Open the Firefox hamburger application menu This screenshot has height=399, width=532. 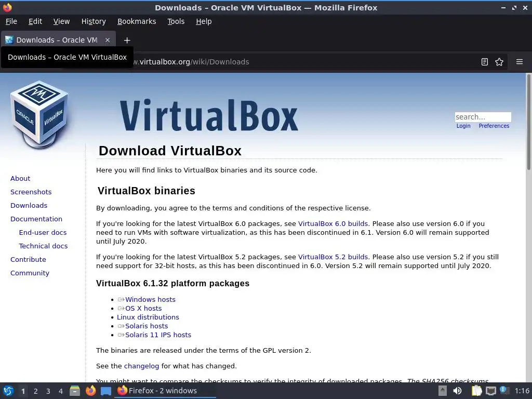pyautogui.click(x=520, y=62)
